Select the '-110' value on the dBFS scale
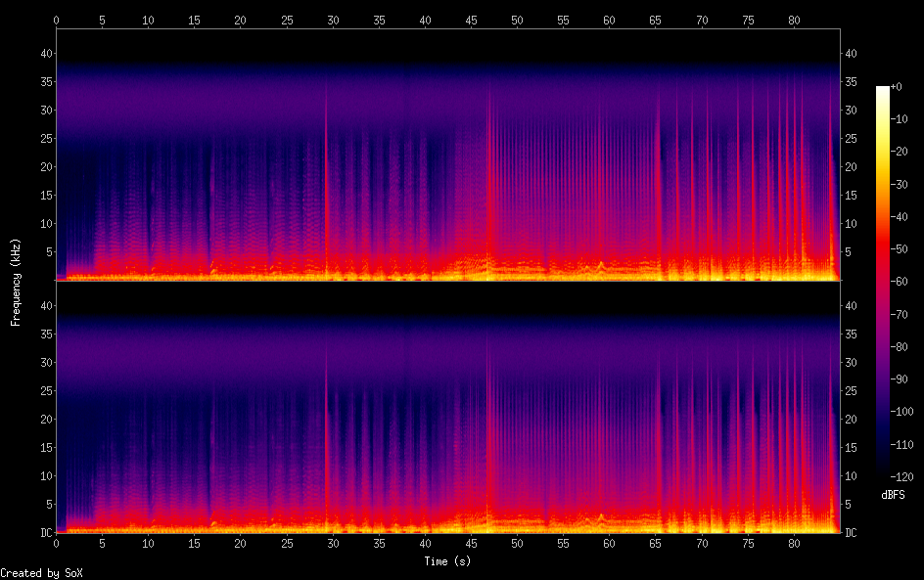This screenshot has height=580, width=924. 902,445
